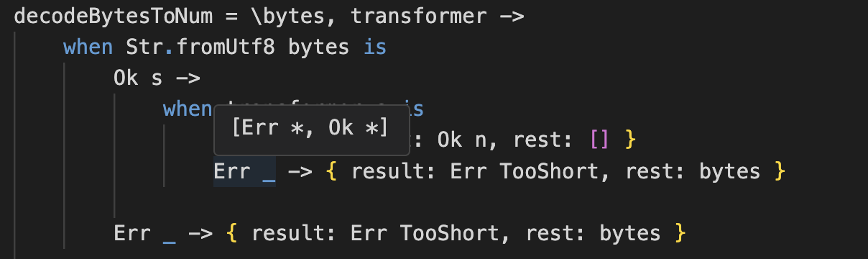The height and width of the screenshot is (259, 868).
Task: Click the 'is' keyword after bytes
Action: pyautogui.click(x=375, y=47)
